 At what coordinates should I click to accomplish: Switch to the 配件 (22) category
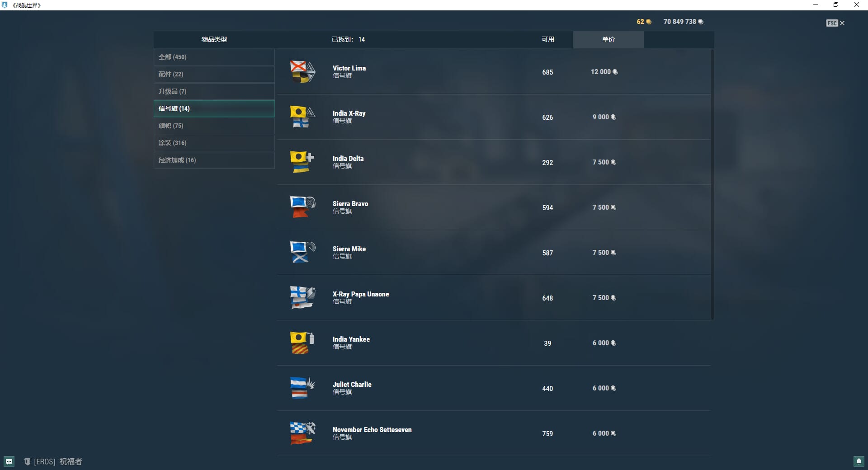[214, 74]
